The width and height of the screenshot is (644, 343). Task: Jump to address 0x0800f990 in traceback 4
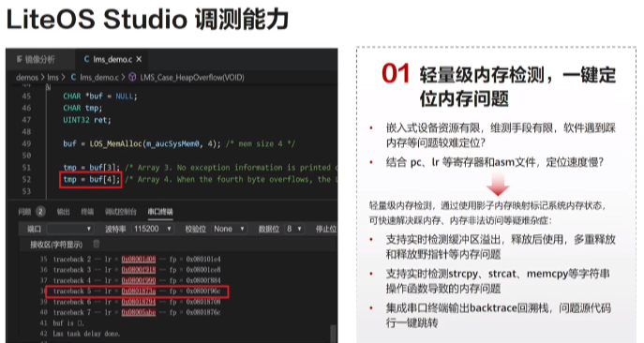click(139, 280)
